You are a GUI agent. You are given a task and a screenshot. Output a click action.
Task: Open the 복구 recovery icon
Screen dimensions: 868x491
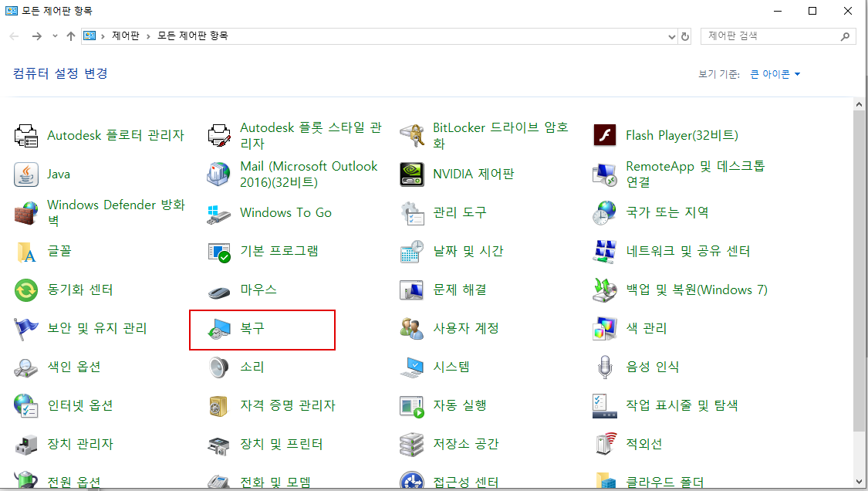point(219,329)
